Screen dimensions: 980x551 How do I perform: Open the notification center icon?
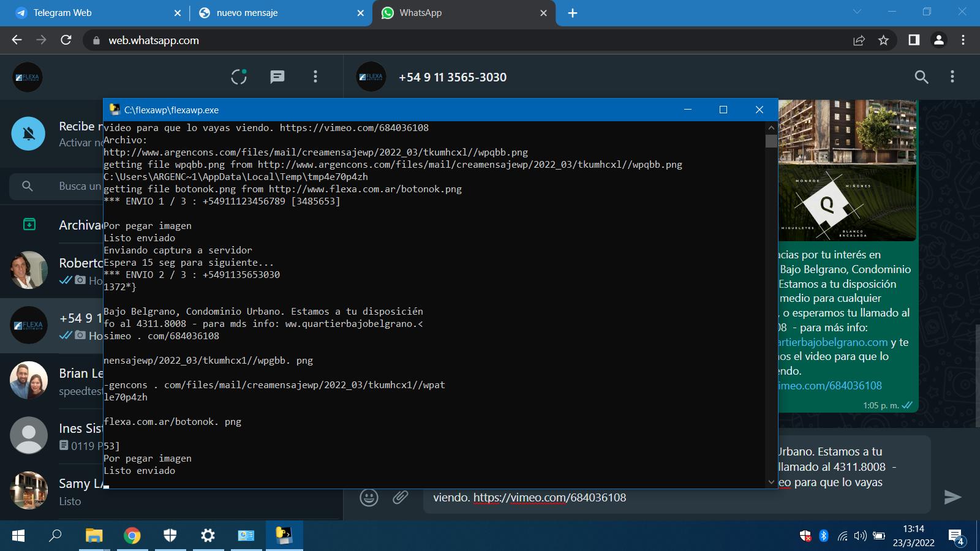click(957, 537)
